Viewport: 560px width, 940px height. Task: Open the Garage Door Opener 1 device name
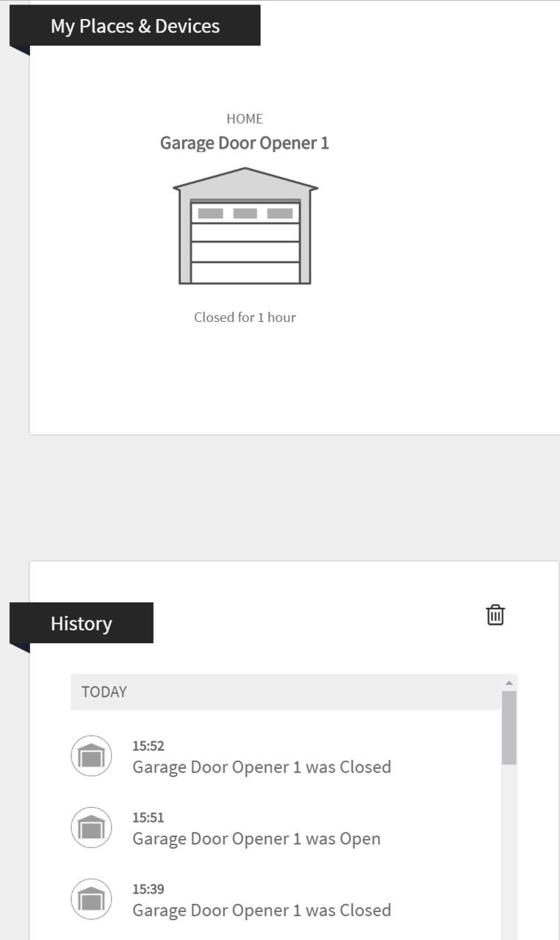tap(245, 143)
